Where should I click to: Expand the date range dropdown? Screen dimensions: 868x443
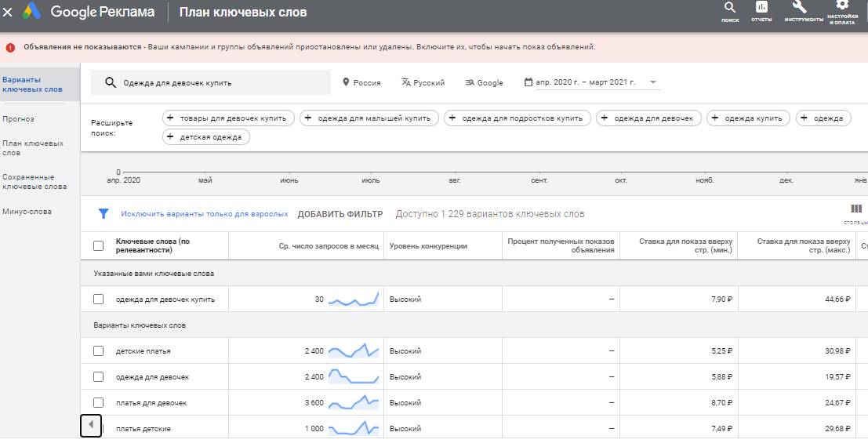coord(652,82)
